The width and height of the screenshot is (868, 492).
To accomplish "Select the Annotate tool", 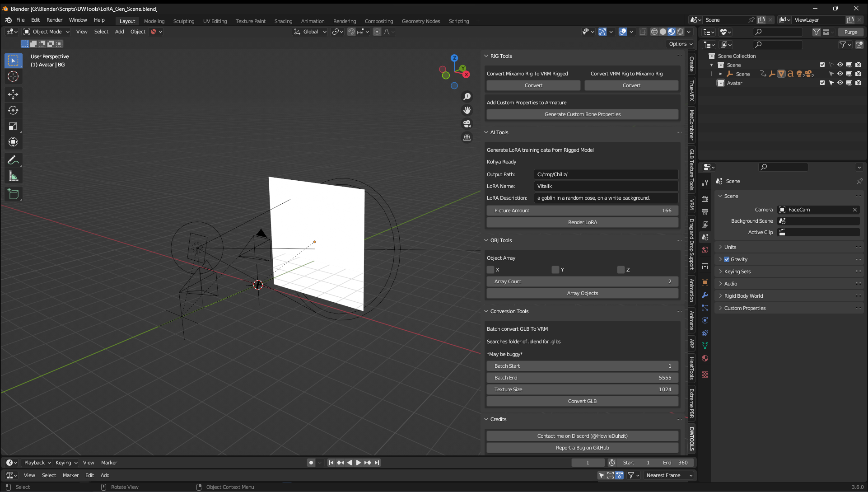I will pos(13,159).
